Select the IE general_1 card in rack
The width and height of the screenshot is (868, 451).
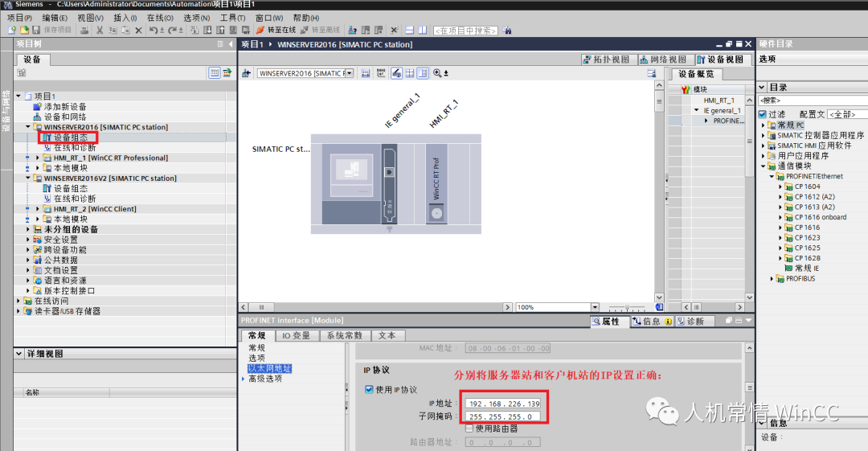389,183
